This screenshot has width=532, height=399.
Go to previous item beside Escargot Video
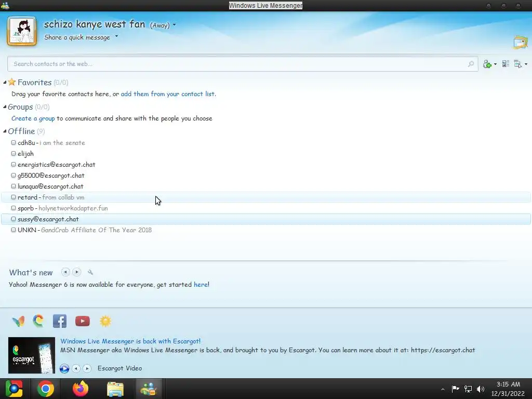[76, 368]
